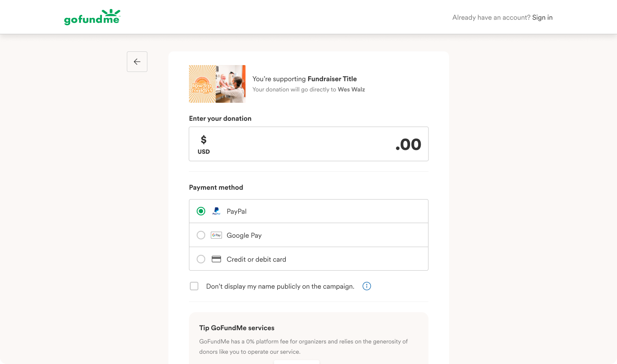Click the donation amount input field
The image size is (617, 364).
tap(308, 144)
